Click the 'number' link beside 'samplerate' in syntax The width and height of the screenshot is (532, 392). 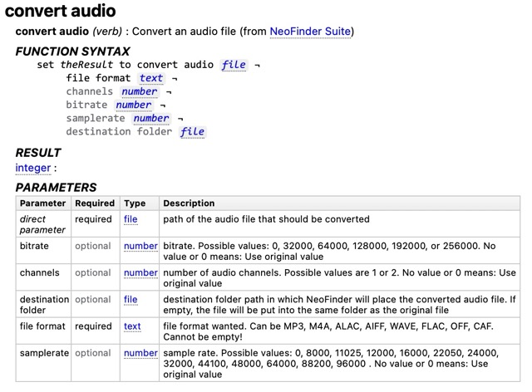tap(151, 118)
